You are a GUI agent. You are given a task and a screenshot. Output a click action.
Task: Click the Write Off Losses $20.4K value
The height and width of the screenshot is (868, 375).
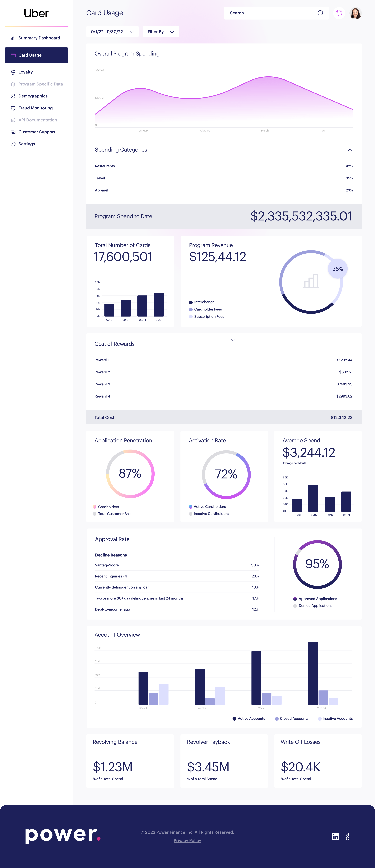[301, 767]
